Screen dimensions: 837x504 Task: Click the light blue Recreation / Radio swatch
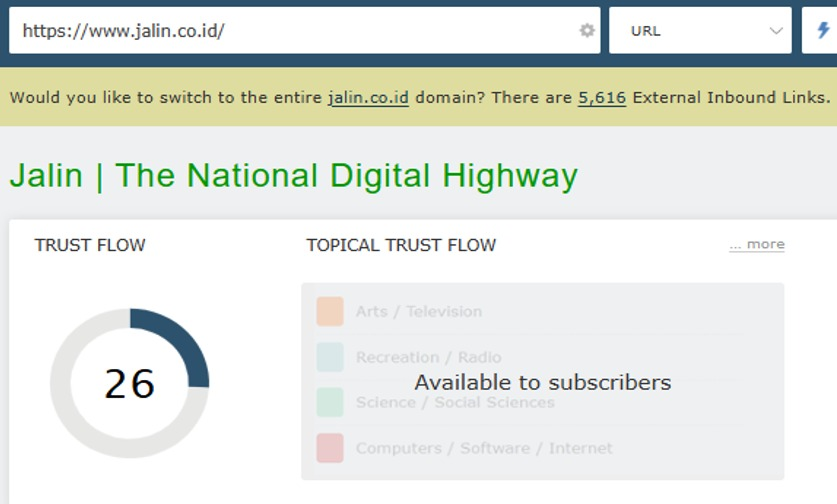click(330, 357)
